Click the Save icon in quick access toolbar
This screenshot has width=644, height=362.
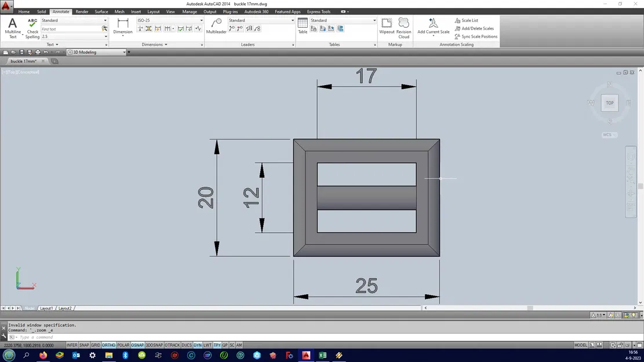point(22,52)
